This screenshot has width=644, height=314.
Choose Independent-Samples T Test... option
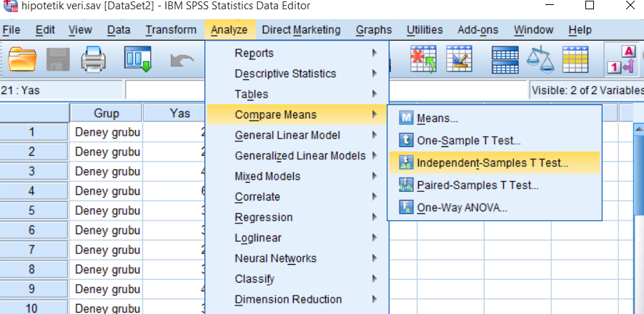tap(495, 163)
